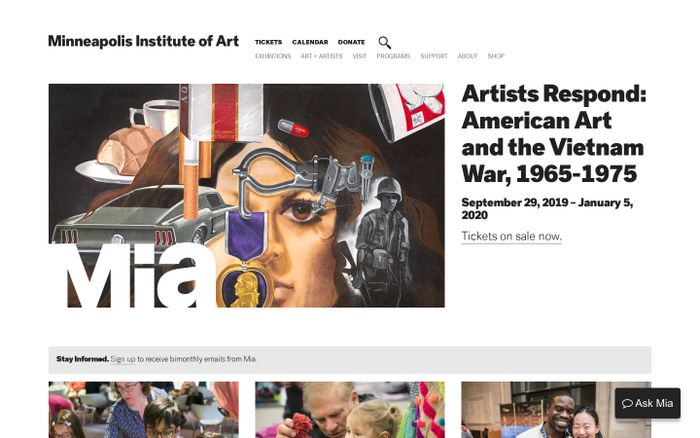Click the Minneapolis Institute of Art logo
700x438 pixels.
coord(143,42)
